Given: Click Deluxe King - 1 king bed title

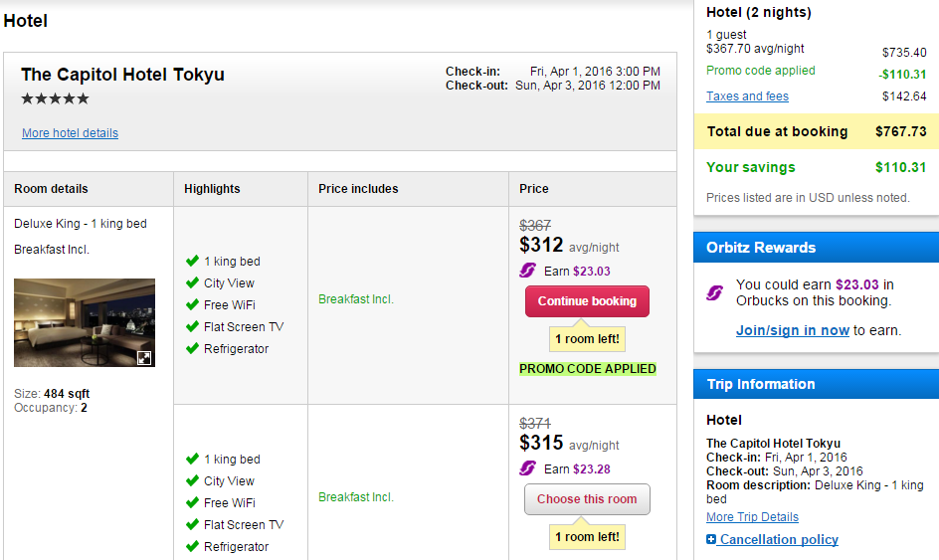Looking at the screenshot, I should [x=81, y=224].
